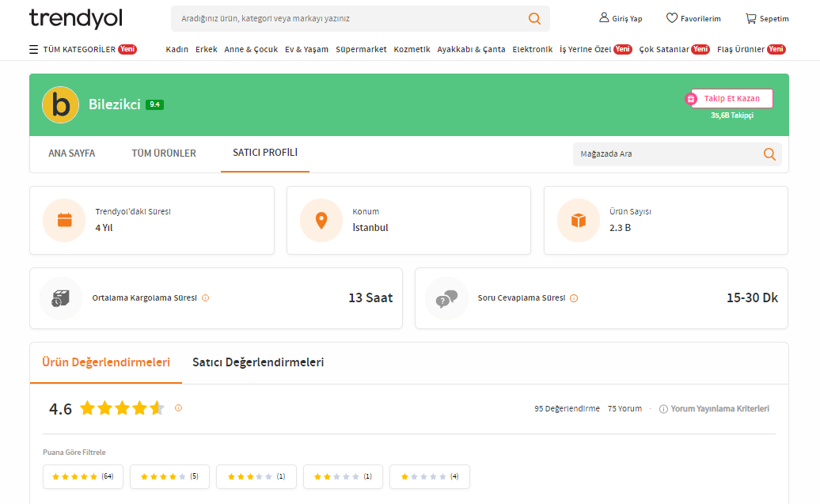Click the Bilezikci store logo
Screen dimensions: 820x504
(61, 104)
